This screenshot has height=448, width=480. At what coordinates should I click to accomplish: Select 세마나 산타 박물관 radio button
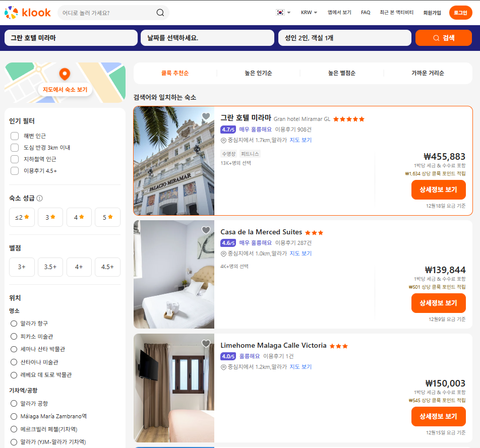[x=14, y=349]
